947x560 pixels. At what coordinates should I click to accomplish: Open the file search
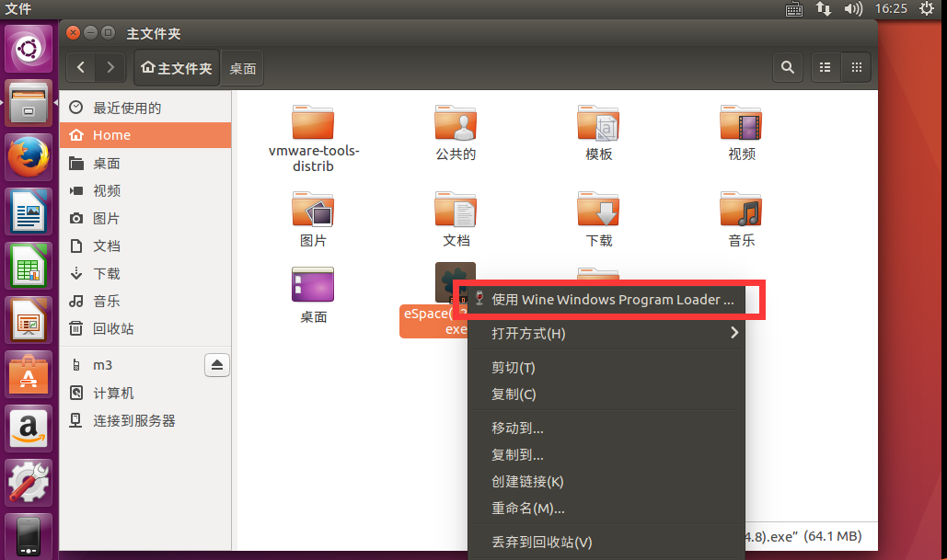(788, 68)
